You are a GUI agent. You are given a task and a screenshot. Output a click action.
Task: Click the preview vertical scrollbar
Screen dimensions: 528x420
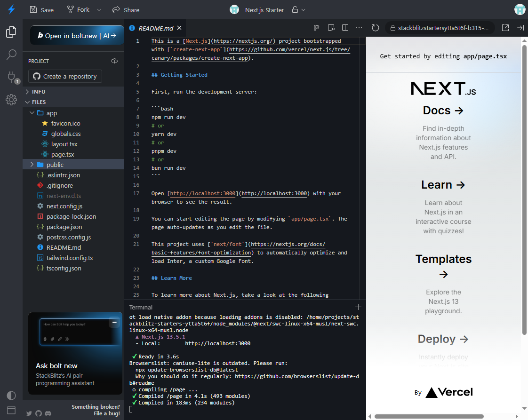click(524, 189)
